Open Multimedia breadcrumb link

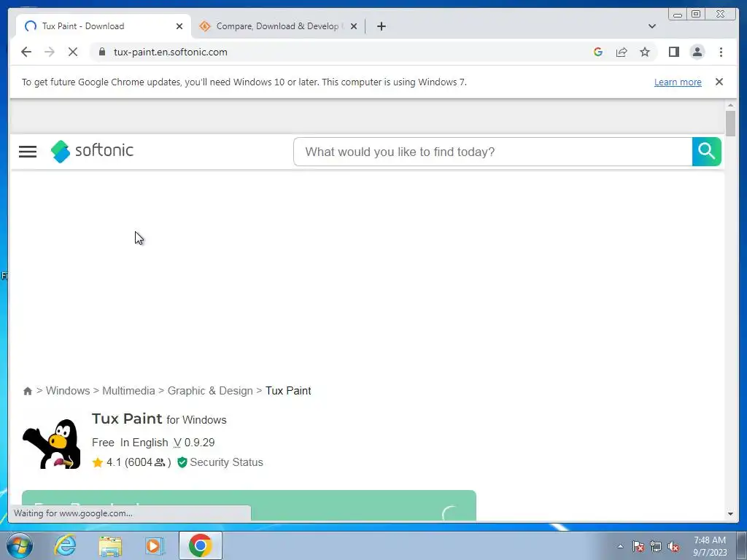coord(128,391)
